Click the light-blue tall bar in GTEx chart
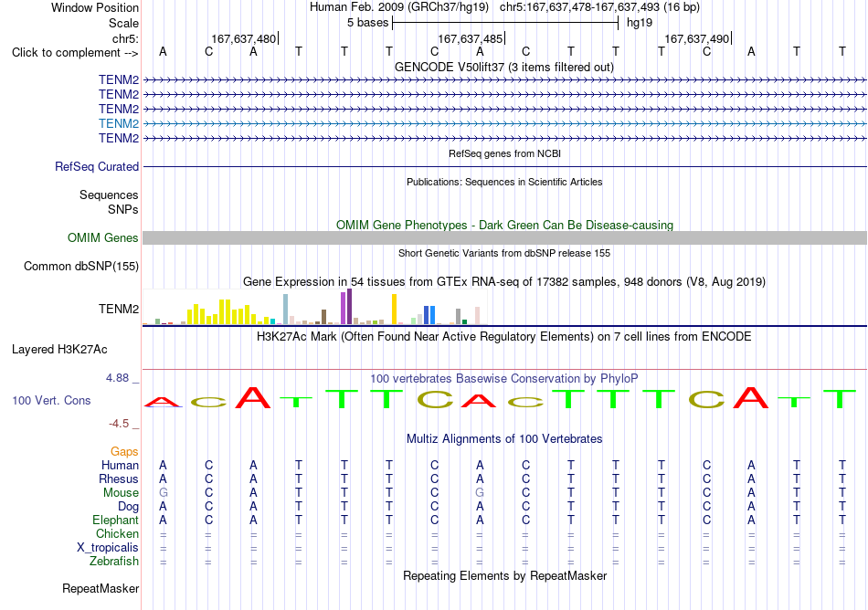This screenshot has height=610, width=868. click(286, 310)
